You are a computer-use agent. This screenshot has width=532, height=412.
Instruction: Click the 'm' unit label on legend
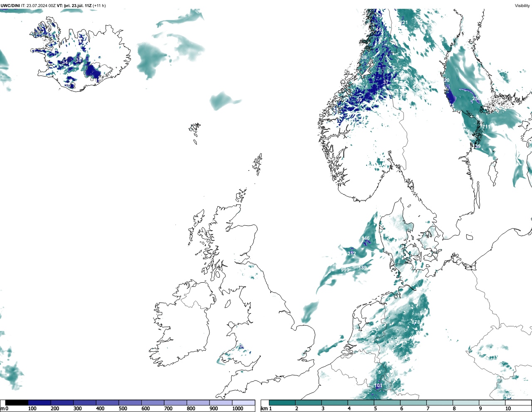(x=2, y=409)
